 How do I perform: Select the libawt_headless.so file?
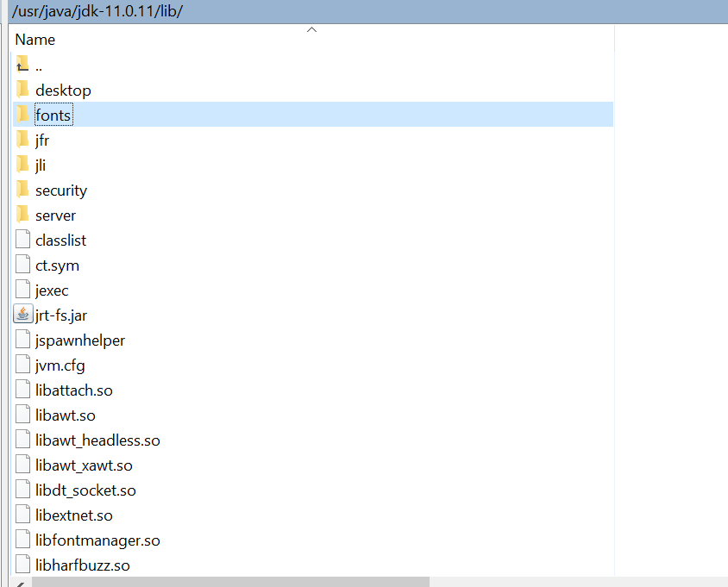97,439
